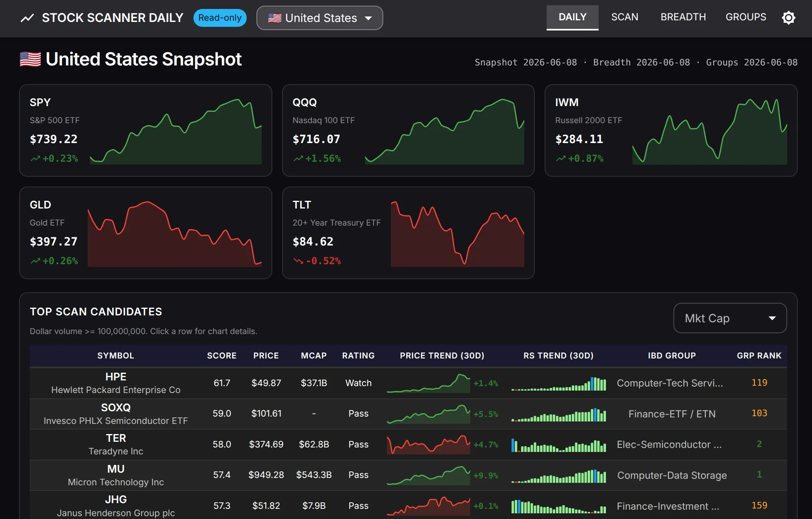Click Finance-ETF / ETN group cell
This screenshot has width=812, height=519.
click(672, 414)
